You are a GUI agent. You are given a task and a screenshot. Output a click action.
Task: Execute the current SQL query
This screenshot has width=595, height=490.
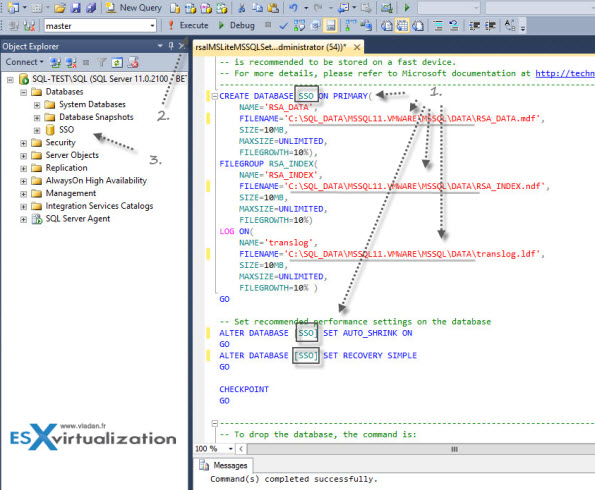(x=189, y=25)
